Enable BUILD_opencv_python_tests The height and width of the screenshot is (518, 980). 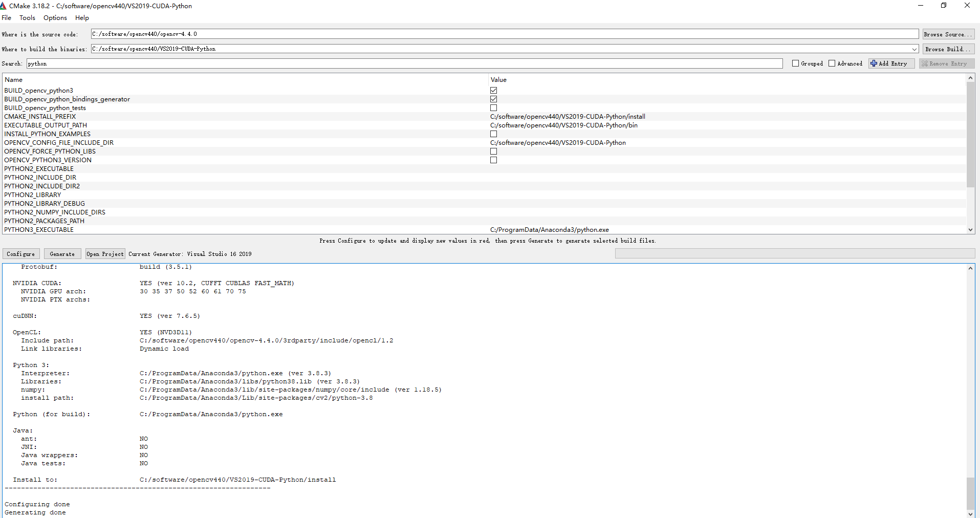click(x=494, y=107)
